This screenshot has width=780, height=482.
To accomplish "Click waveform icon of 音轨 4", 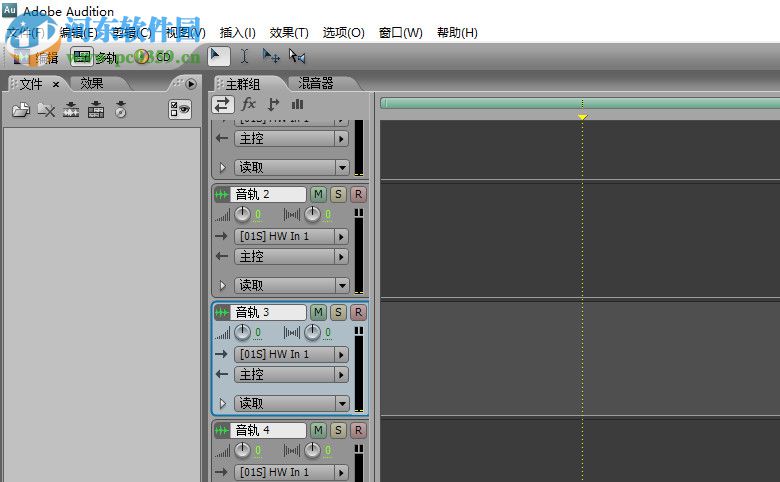I will click(x=222, y=430).
